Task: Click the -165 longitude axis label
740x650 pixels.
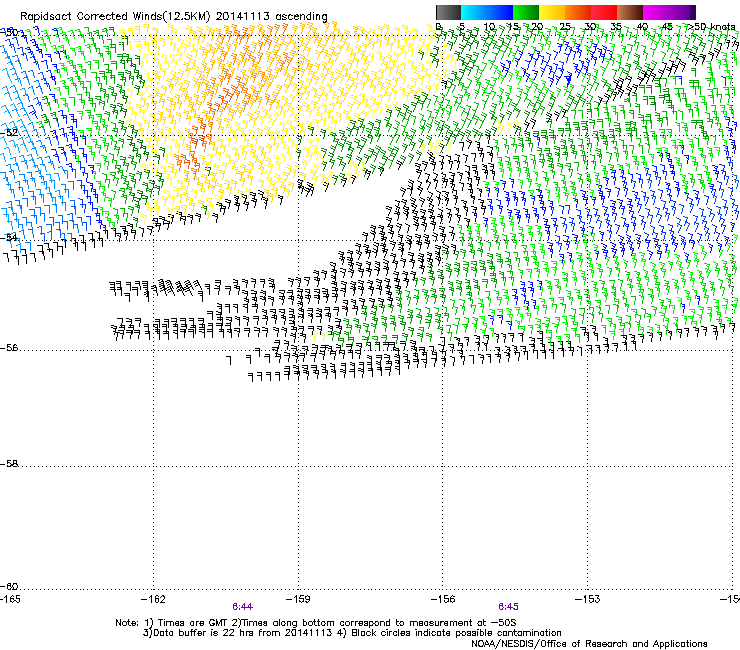Action: click(10, 599)
